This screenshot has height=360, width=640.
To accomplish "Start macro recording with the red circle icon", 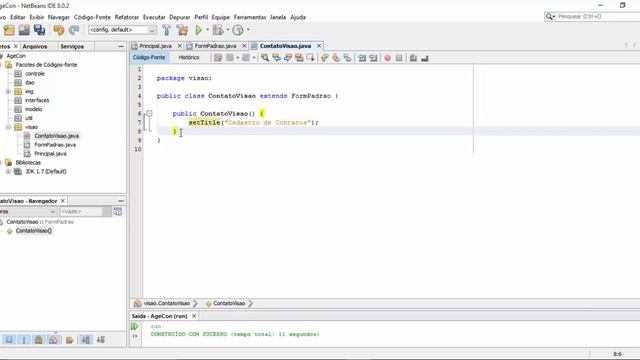I will click(387, 58).
